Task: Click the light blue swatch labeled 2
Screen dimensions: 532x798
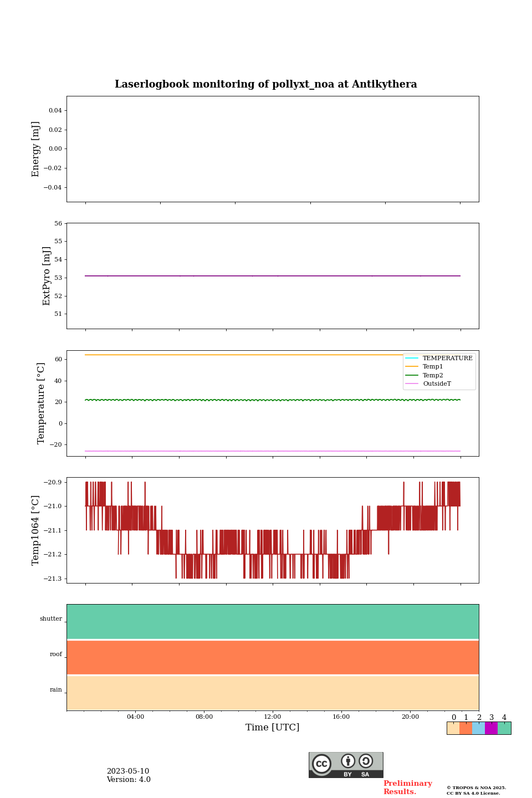Action: click(478, 728)
